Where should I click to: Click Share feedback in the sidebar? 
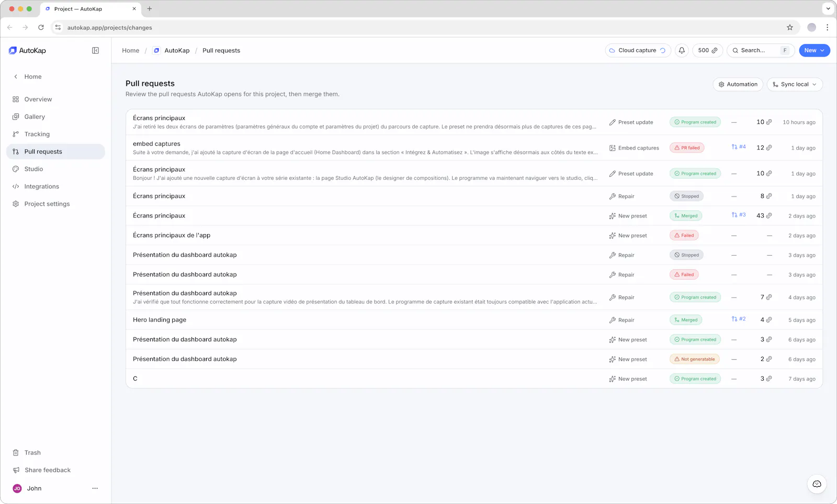pos(55,470)
